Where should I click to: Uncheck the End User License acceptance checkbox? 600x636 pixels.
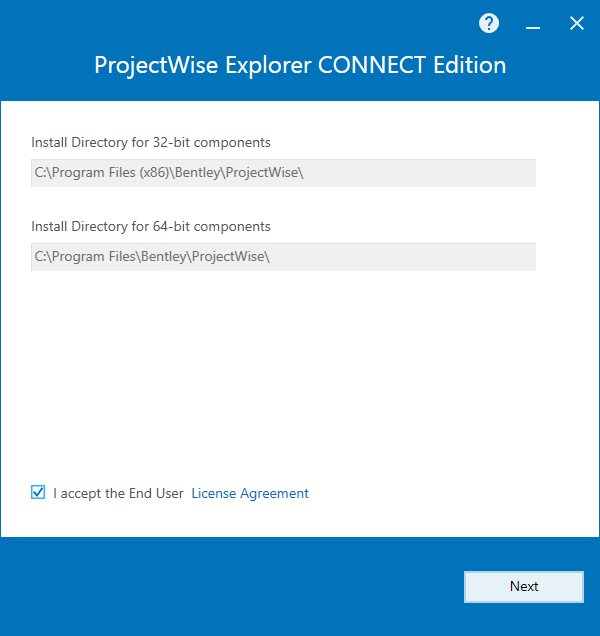coord(38,492)
